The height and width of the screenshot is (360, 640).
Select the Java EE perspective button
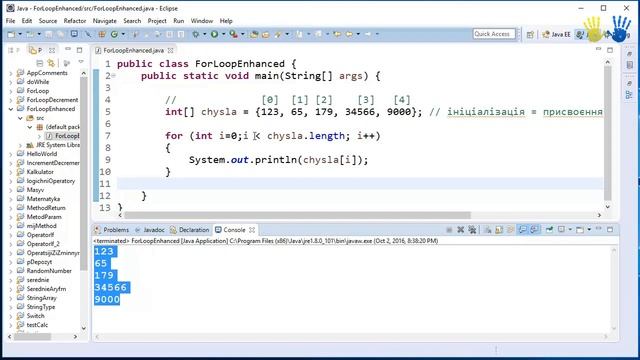click(556, 35)
